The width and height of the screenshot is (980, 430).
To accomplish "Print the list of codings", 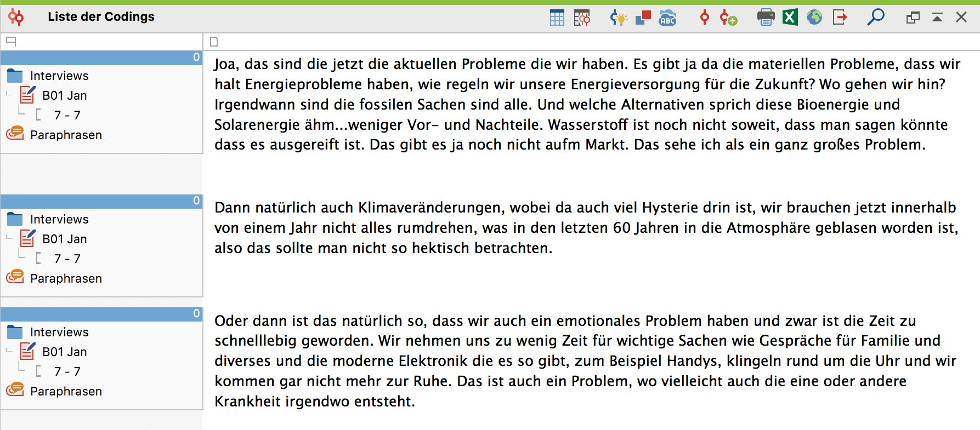I will point(766,18).
